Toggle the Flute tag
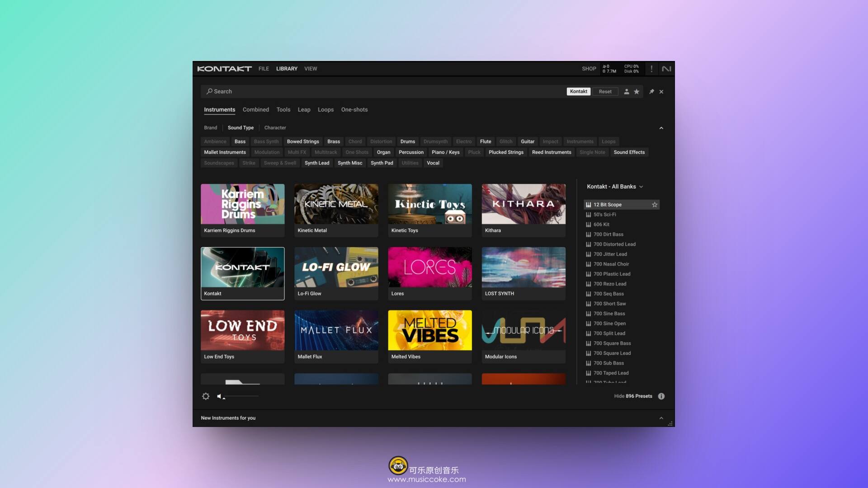The image size is (868, 488). (486, 141)
